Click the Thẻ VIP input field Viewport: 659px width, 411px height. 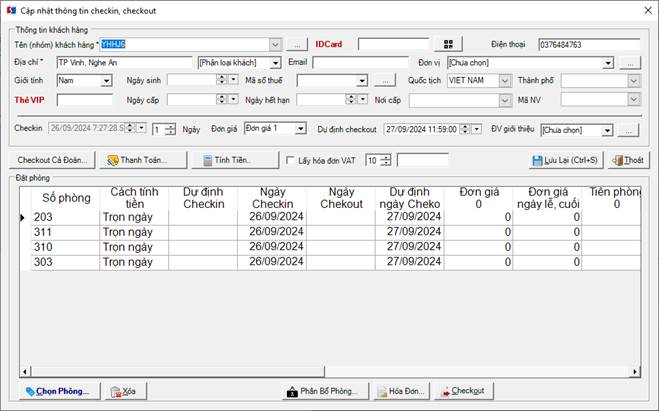85,100
